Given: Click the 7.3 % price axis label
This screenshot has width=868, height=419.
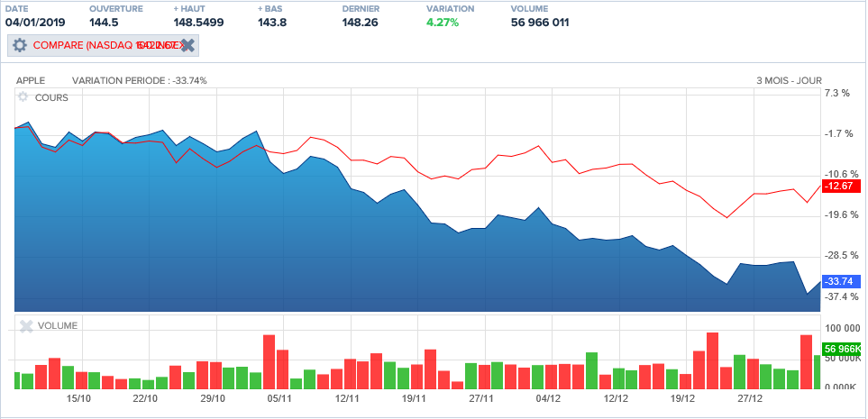Looking at the screenshot, I should (x=837, y=93).
